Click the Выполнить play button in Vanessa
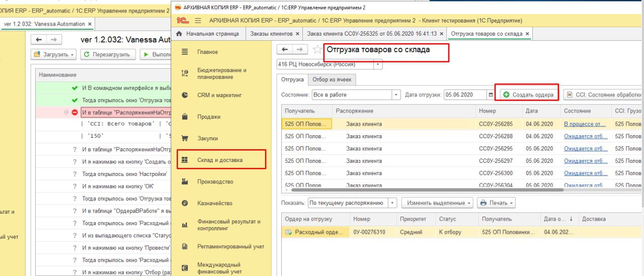 (156, 54)
